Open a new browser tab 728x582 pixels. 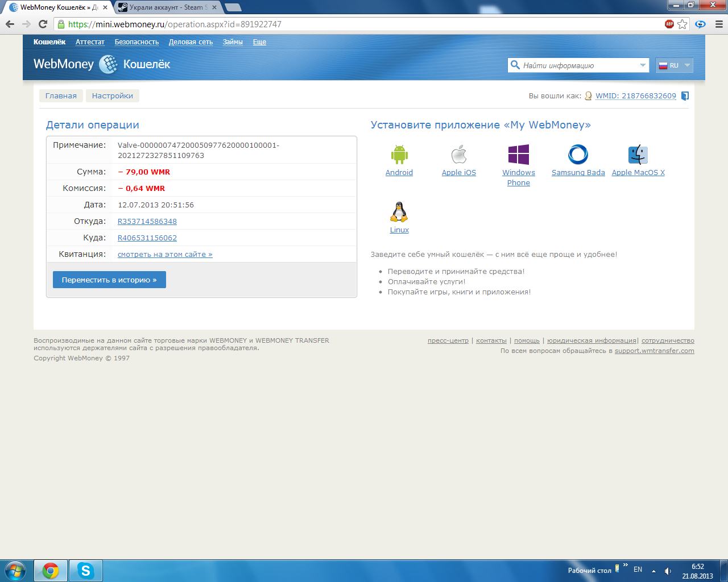pos(233,7)
